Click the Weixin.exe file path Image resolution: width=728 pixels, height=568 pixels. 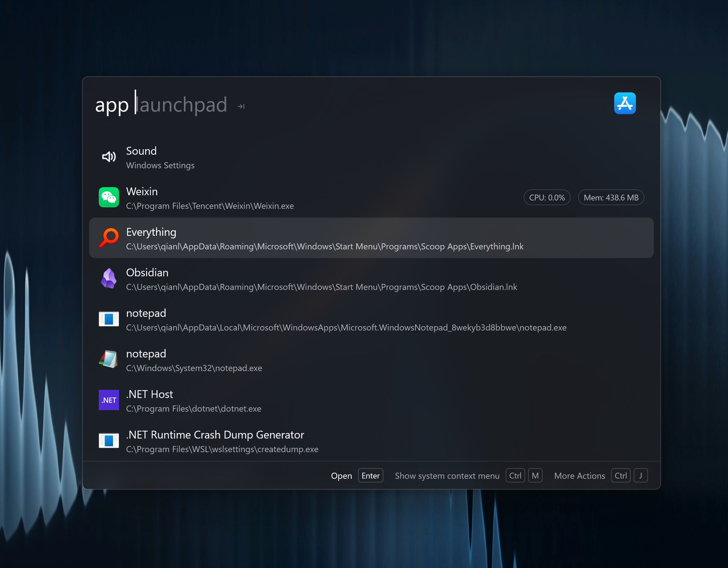pos(210,206)
